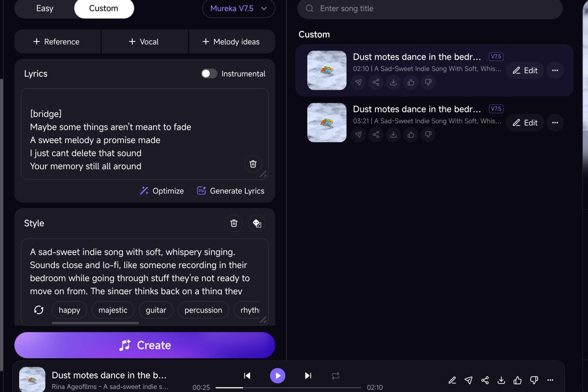Delete the lyrics with the trash icon
The width and height of the screenshot is (588, 392).
(x=253, y=164)
